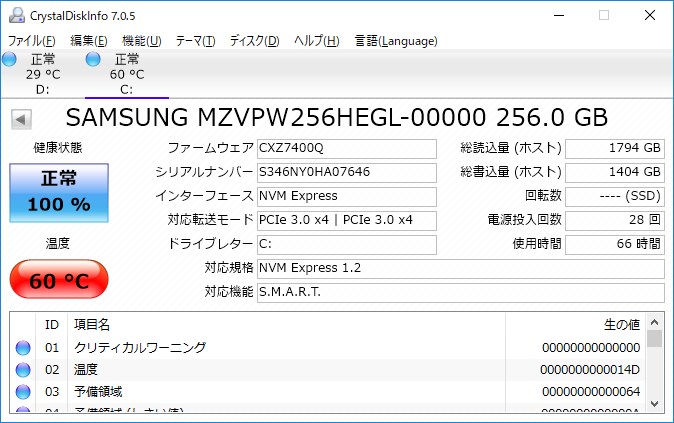The height and width of the screenshot is (423, 674).
Task: Click raw value 00000000000064
Action: [x=591, y=392]
